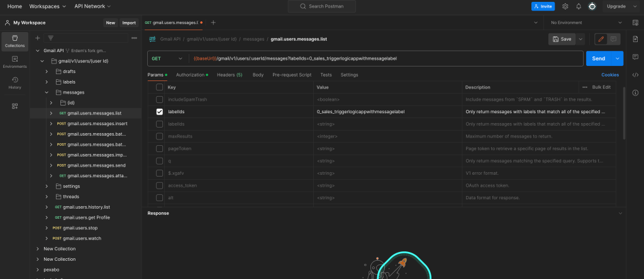Open the Send button dropdown arrow

(618, 58)
